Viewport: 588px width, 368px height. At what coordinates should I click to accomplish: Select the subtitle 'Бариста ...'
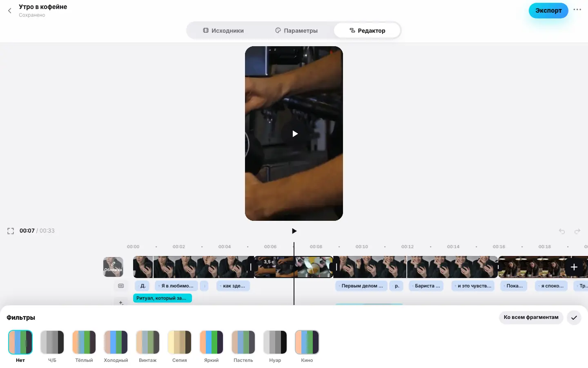(x=427, y=286)
